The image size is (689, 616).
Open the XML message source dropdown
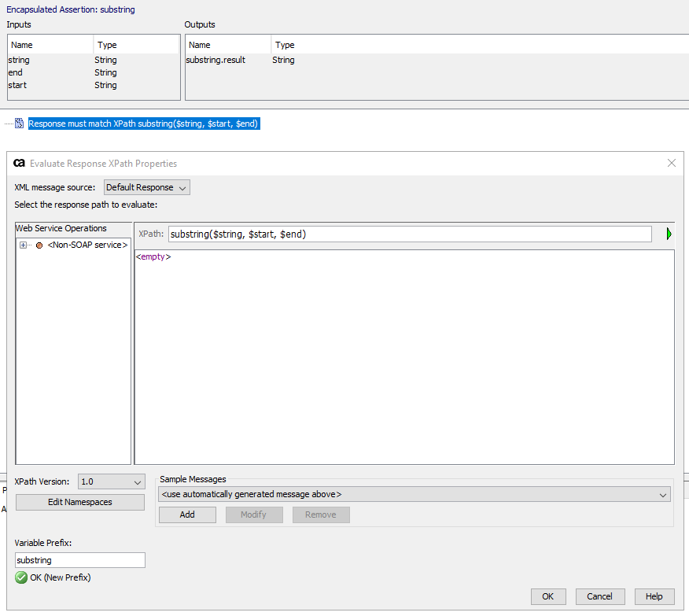click(147, 187)
